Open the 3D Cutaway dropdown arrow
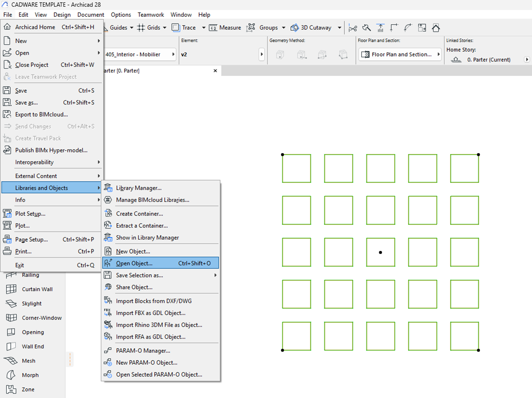532x398 pixels. [x=339, y=28]
